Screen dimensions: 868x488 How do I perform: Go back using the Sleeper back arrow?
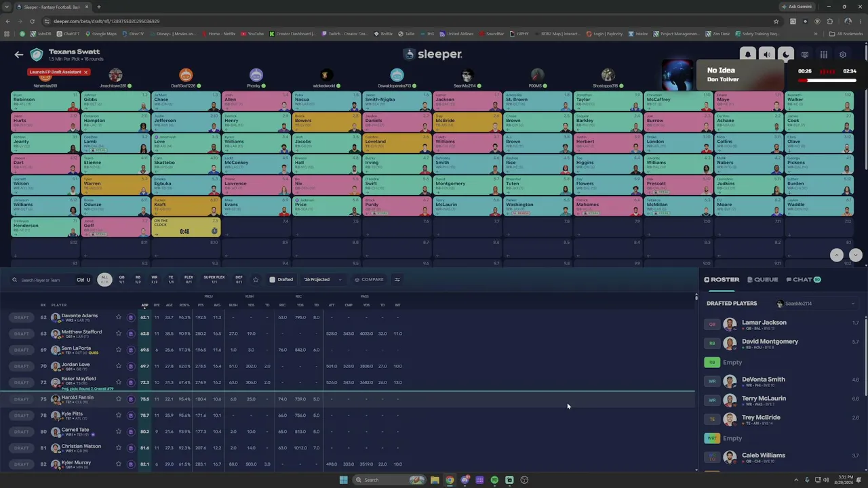point(19,55)
